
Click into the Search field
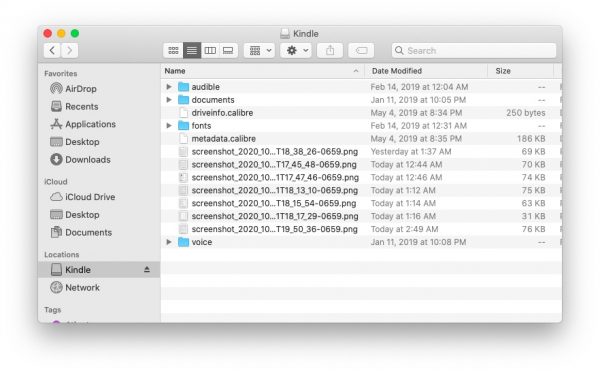(x=474, y=50)
